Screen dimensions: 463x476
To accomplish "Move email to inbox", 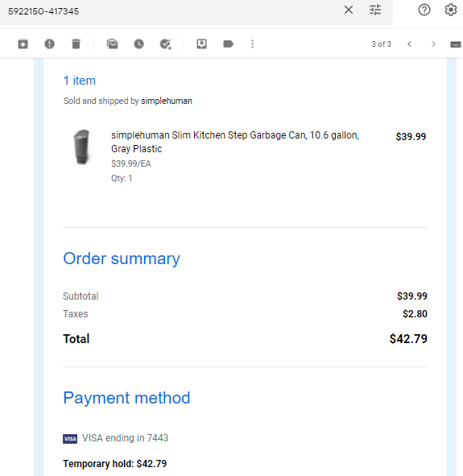I will (x=202, y=44).
